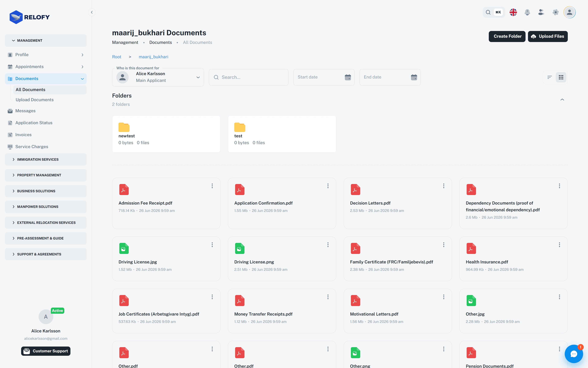This screenshot has height=368, width=588.
Task: Click maarij_bukhari breadcrumb link
Action: [153, 57]
